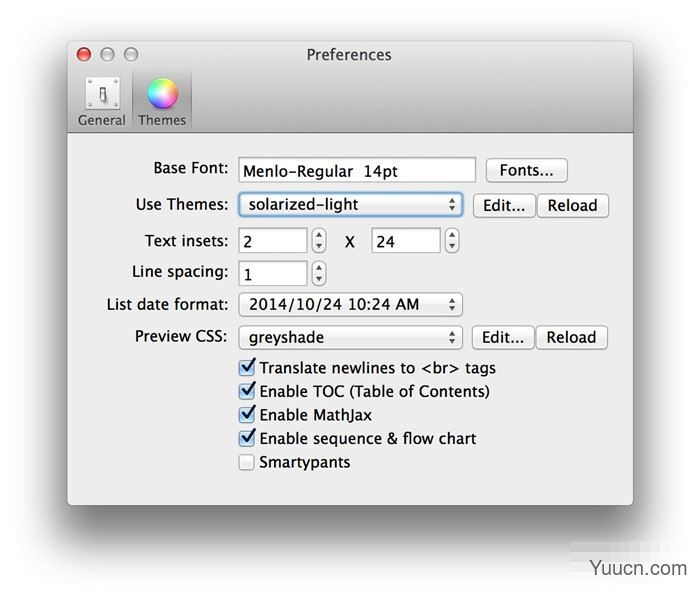Click the Line spacing stepper arrows
The height and width of the screenshot is (598, 700).
click(319, 273)
